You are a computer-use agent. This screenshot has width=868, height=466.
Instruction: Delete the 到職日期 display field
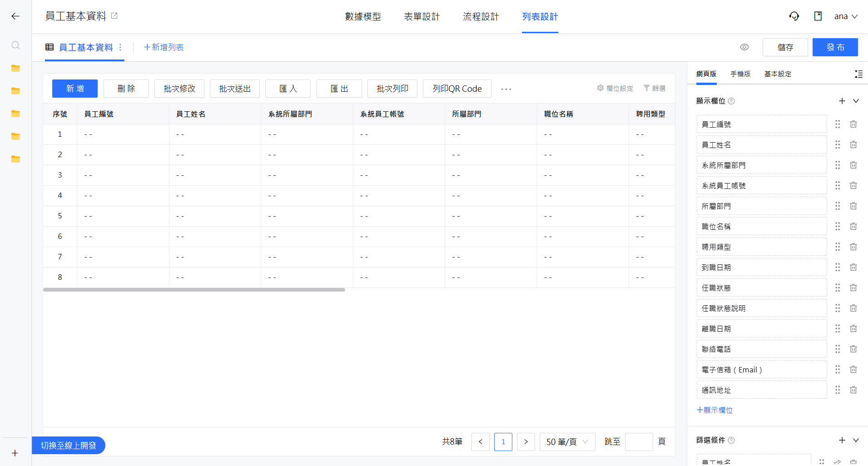tap(853, 267)
